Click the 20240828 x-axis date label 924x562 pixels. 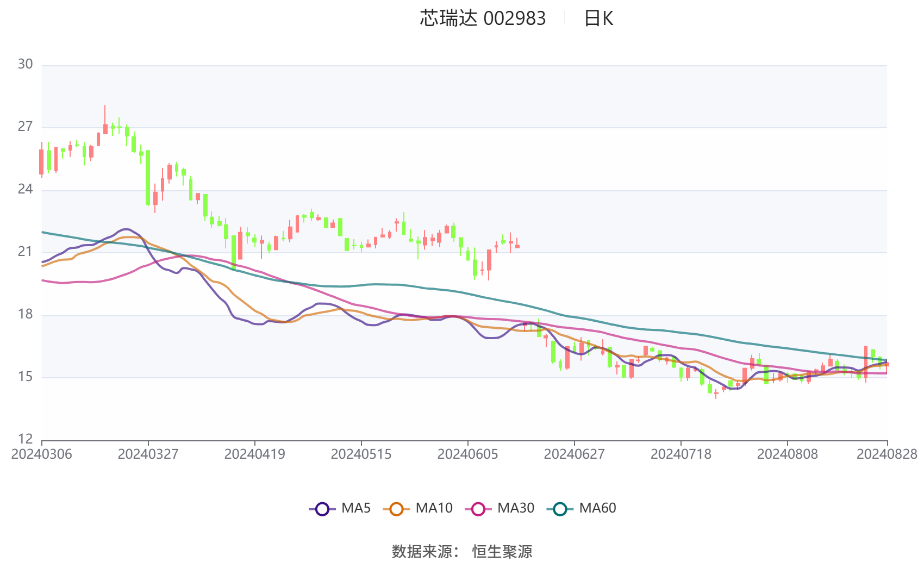887,454
